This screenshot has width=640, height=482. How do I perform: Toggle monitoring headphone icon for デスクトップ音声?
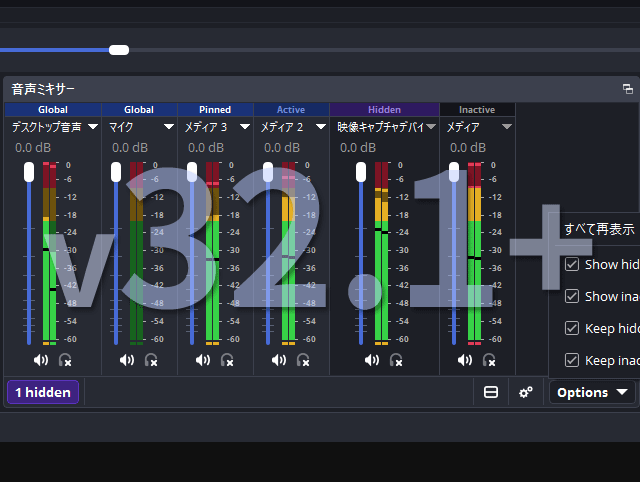pyautogui.click(x=65, y=360)
